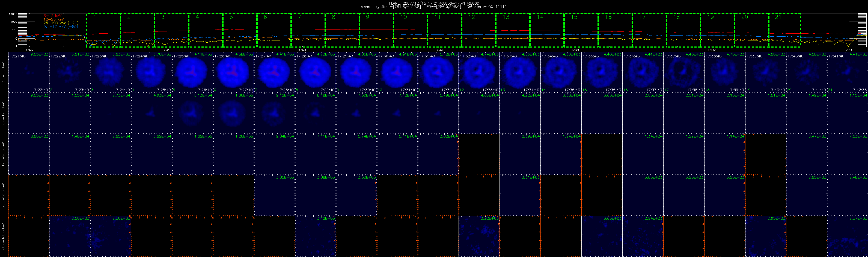Viewport: 868px width, 257px height.
Task: Open the 12.0-25.0 keV image with peak 1.20E+05
Action: coord(233,154)
